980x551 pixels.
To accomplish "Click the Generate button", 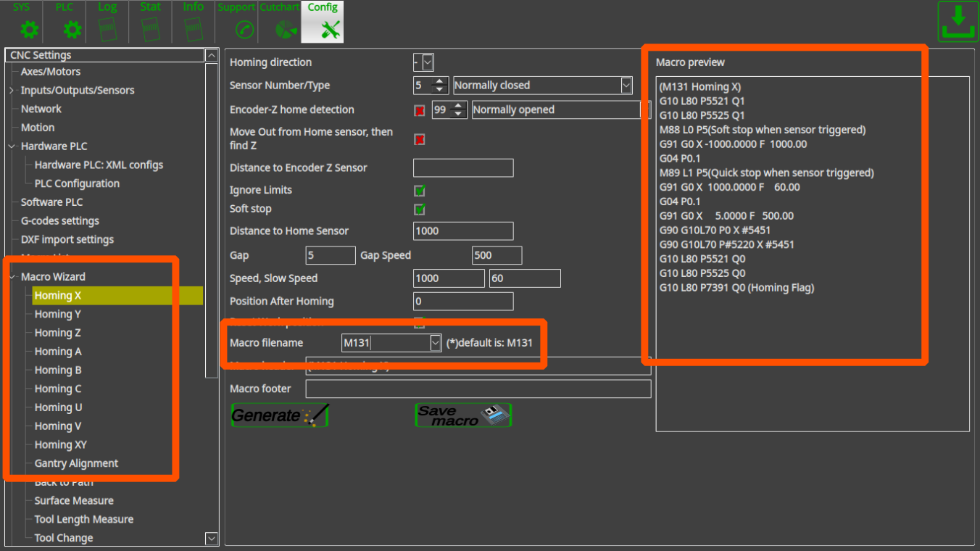I will [x=280, y=415].
